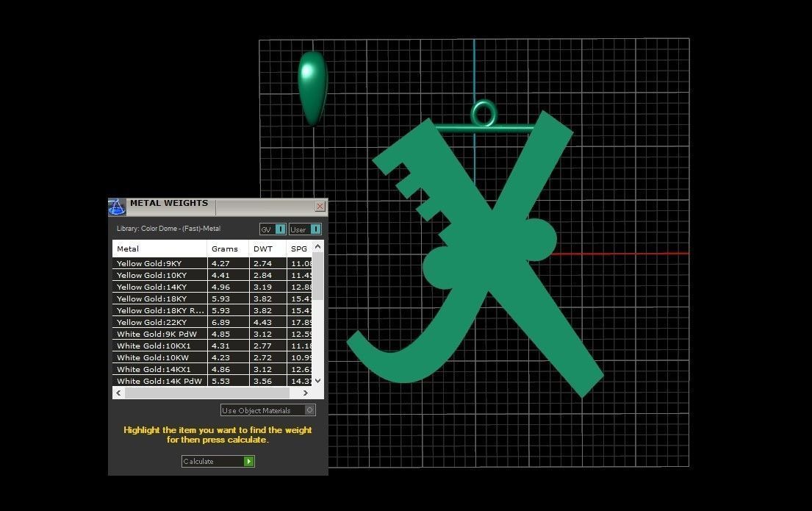Screen dimensions: 812x511
Task: Click the 4.85 grams value
Action: tap(220, 334)
